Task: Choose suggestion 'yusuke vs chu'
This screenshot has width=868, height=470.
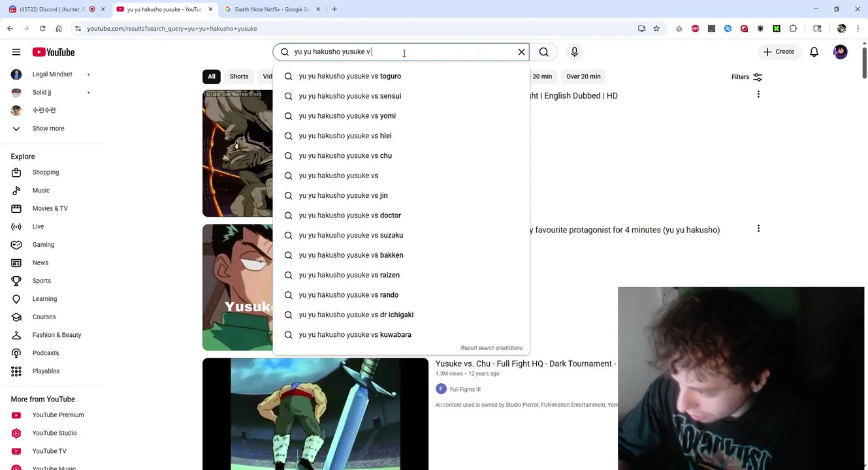Action: (401, 156)
